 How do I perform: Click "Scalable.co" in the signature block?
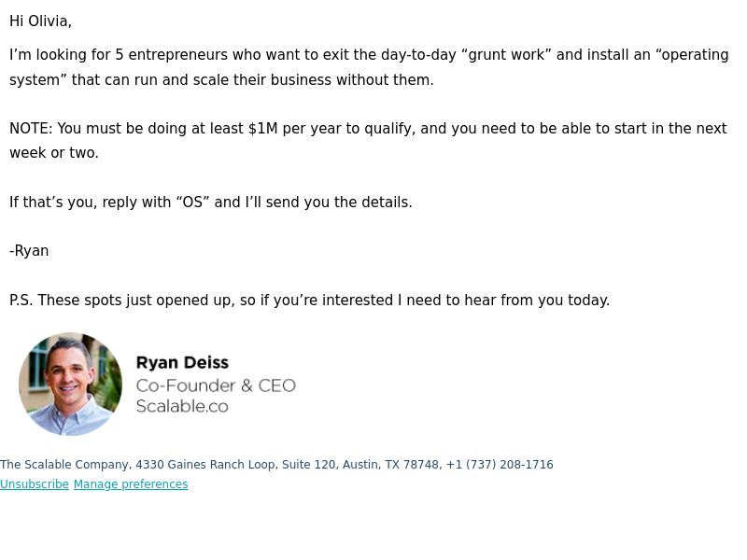tap(182, 406)
